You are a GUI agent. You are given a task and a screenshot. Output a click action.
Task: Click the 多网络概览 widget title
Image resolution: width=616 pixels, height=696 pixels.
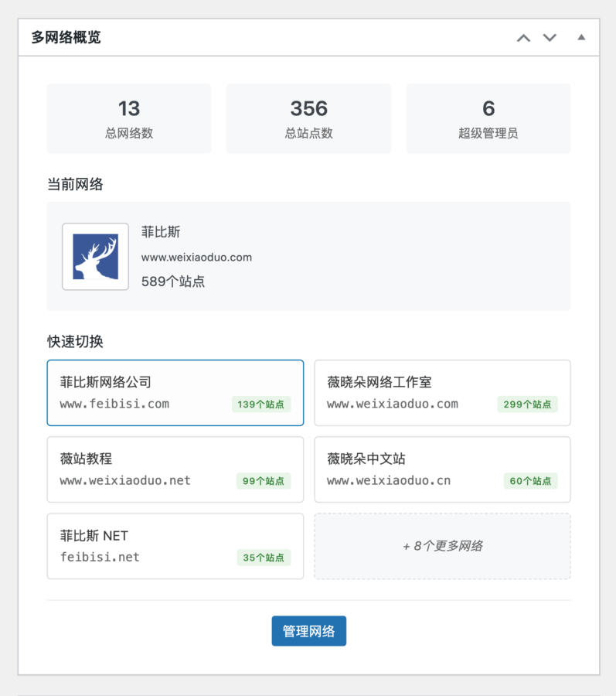point(66,37)
